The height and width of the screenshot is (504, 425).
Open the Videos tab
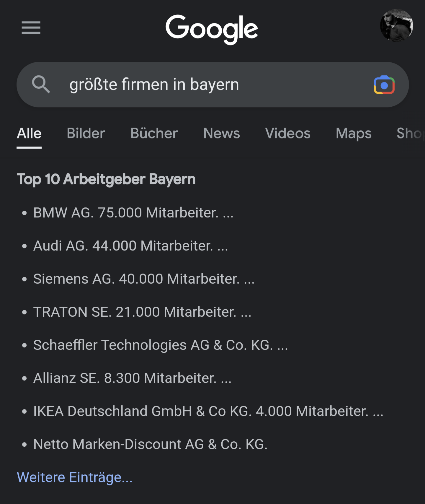[288, 134]
